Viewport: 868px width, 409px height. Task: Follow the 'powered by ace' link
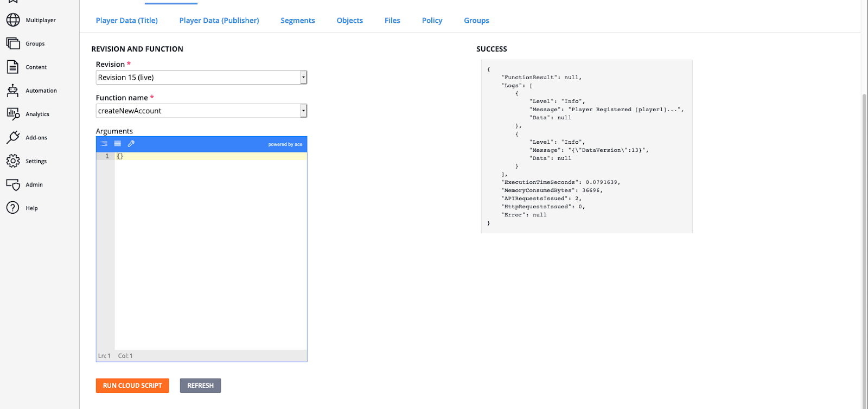point(285,144)
